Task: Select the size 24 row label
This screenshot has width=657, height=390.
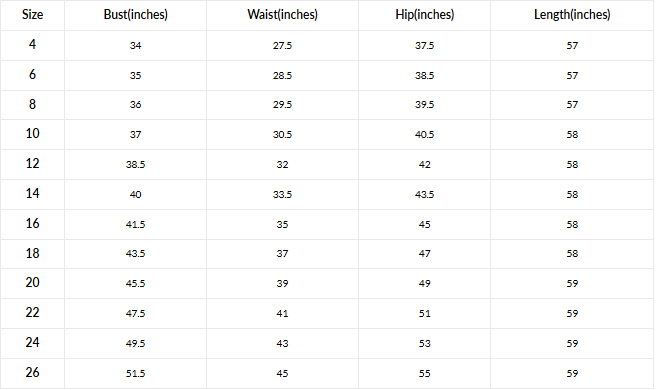Action: (32, 343)
